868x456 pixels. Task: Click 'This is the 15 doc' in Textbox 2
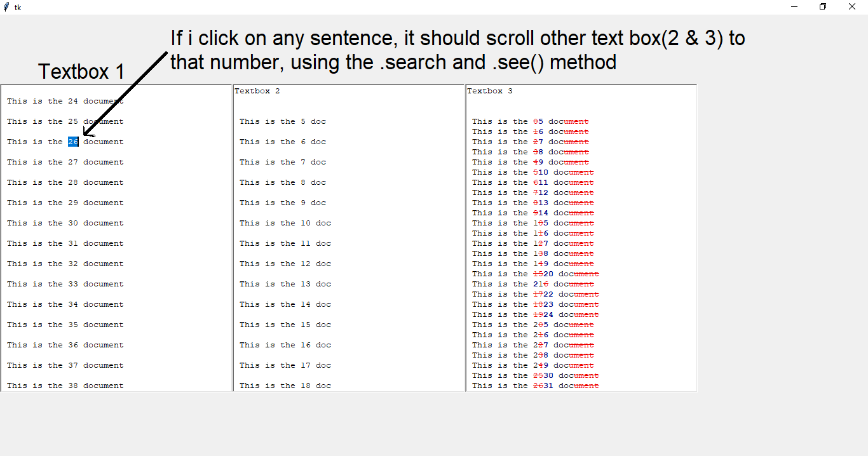point(285,325)
